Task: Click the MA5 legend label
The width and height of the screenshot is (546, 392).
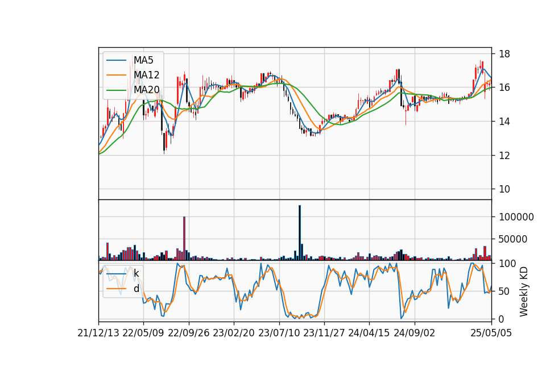Action: point(143,60)
